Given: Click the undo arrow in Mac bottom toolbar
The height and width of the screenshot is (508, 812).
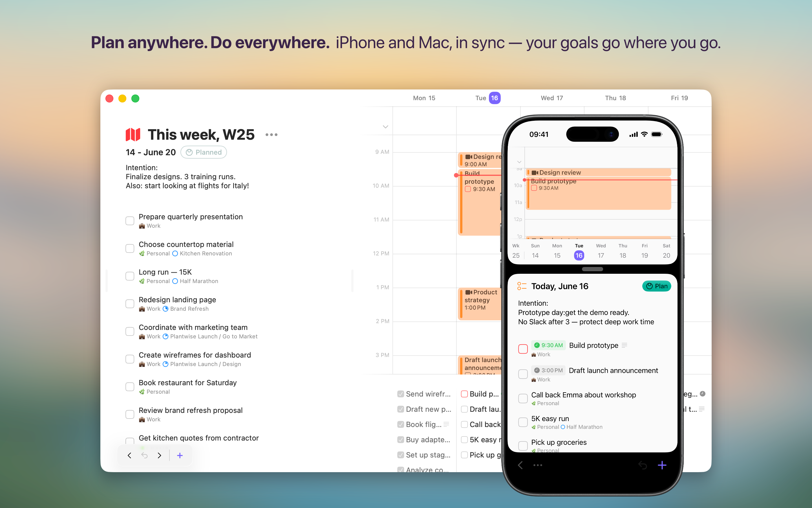Looking at the screenshot, I should [144, 455].
